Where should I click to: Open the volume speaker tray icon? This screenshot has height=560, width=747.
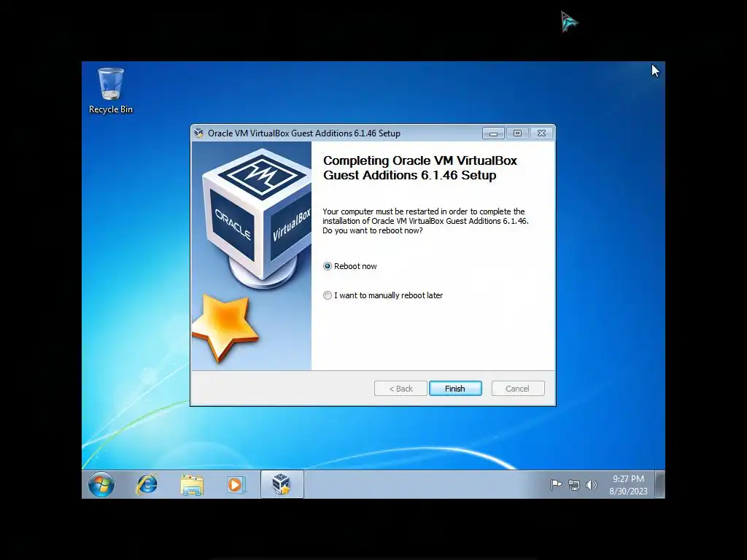point(591,485)
